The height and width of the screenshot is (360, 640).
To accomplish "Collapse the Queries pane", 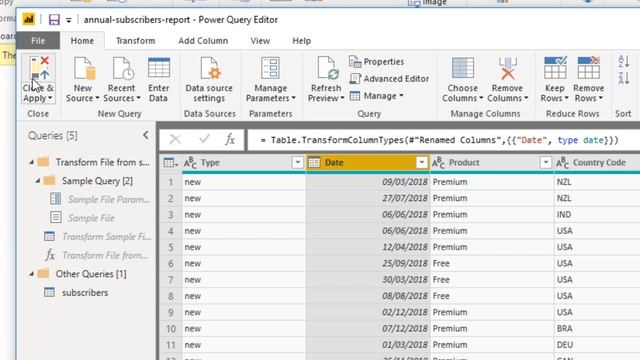I will pyautogui.click(x=146, y=135).
